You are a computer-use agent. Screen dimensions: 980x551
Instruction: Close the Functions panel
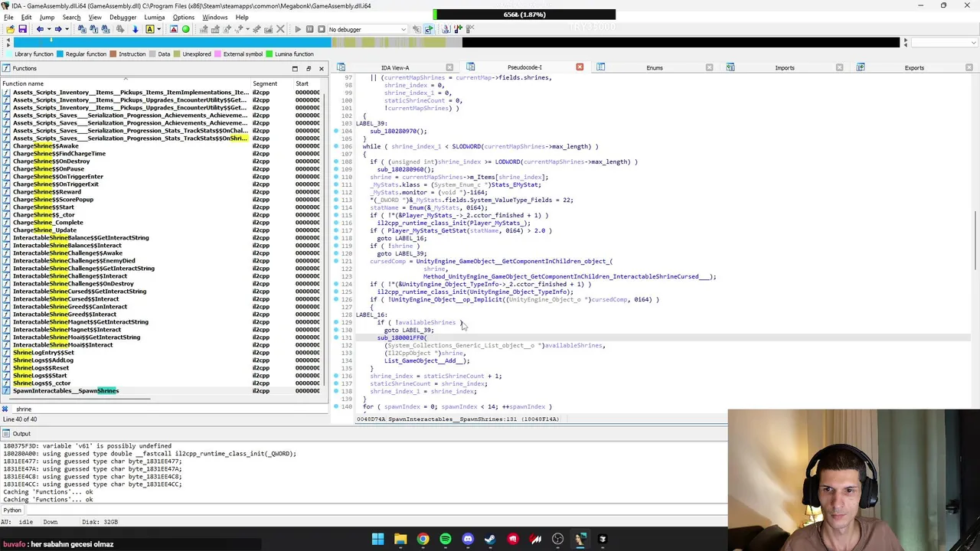(321, 69)
